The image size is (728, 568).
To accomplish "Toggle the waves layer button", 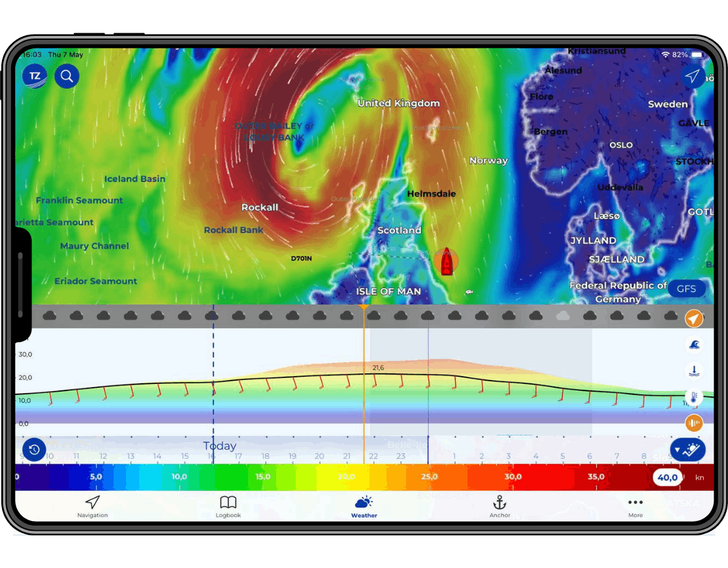I will tap(694, 345).
